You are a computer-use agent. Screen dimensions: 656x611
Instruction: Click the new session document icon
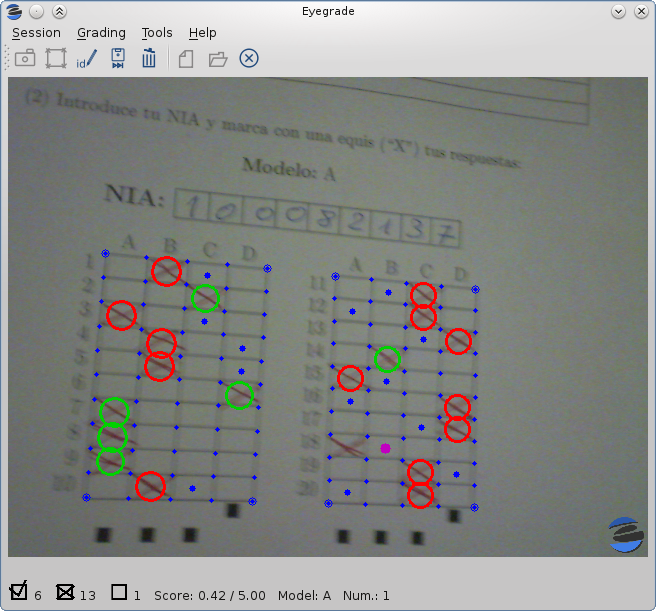pos(186,59)
